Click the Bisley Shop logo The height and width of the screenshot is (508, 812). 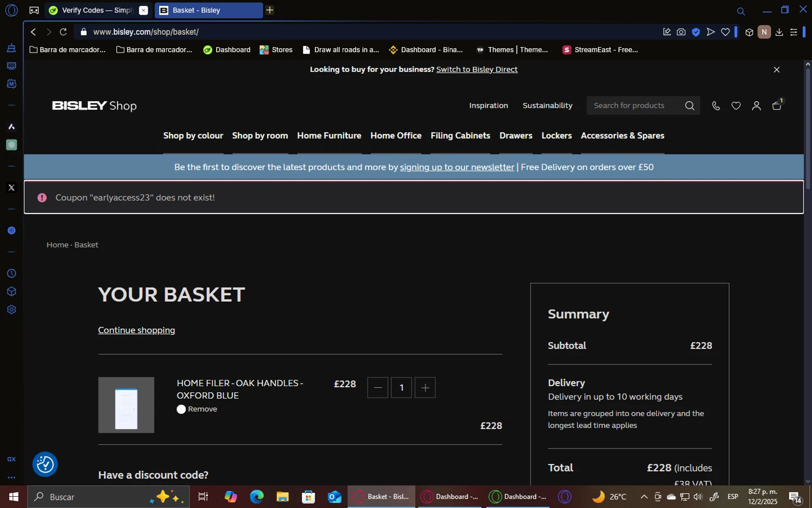[94, 106]
